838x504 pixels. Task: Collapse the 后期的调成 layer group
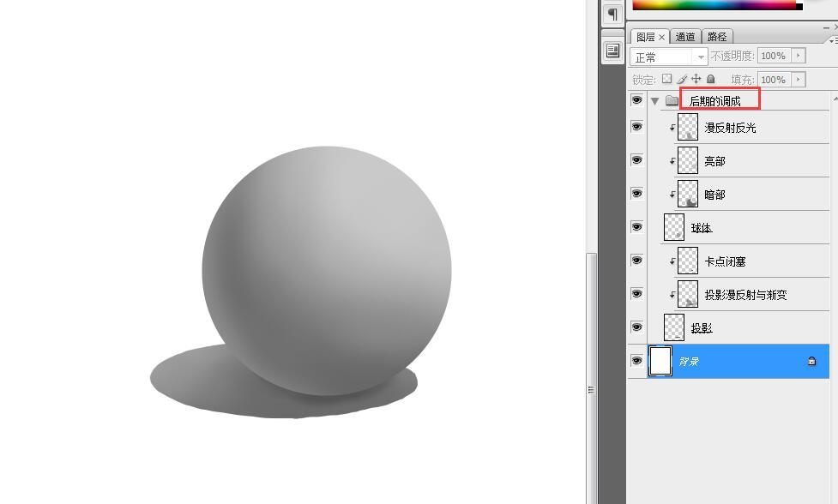(655, 101)
